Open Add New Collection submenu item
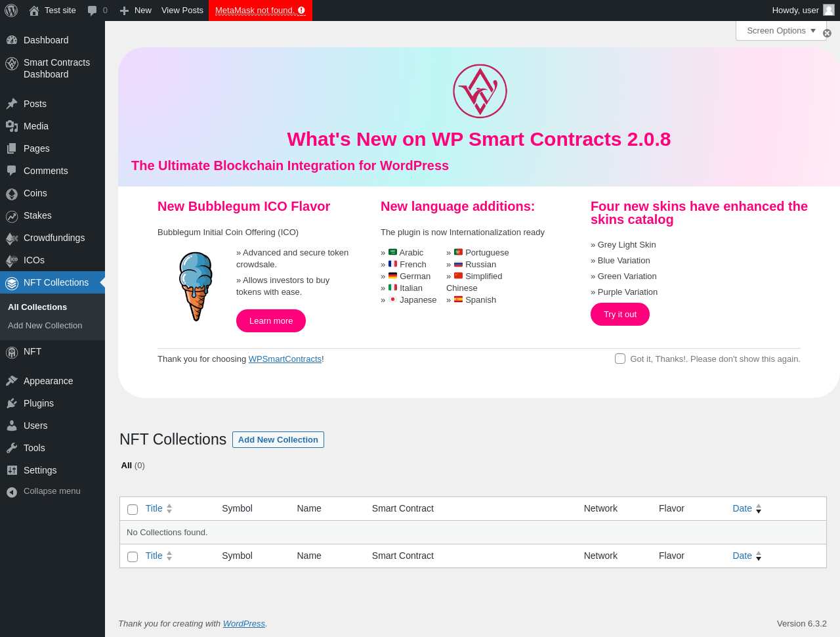This screenshot has width=840, height=637. point(45,326)
